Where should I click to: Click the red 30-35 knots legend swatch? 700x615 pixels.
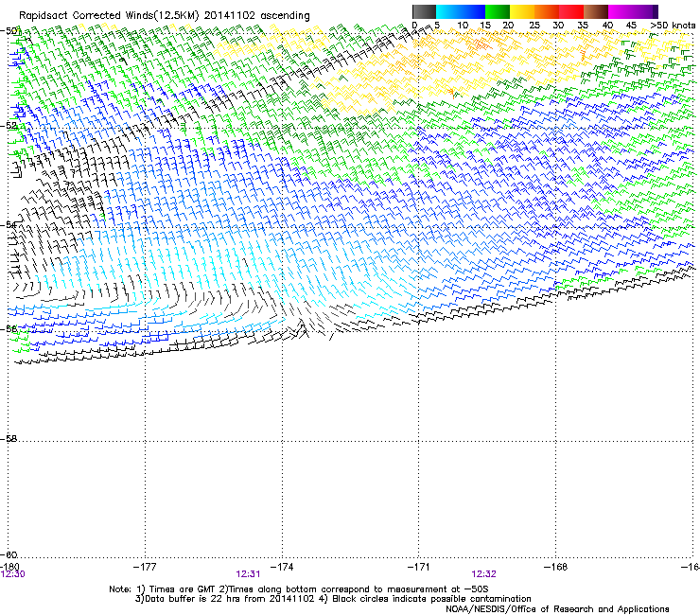pyautogui.click(x=571, y=11)
